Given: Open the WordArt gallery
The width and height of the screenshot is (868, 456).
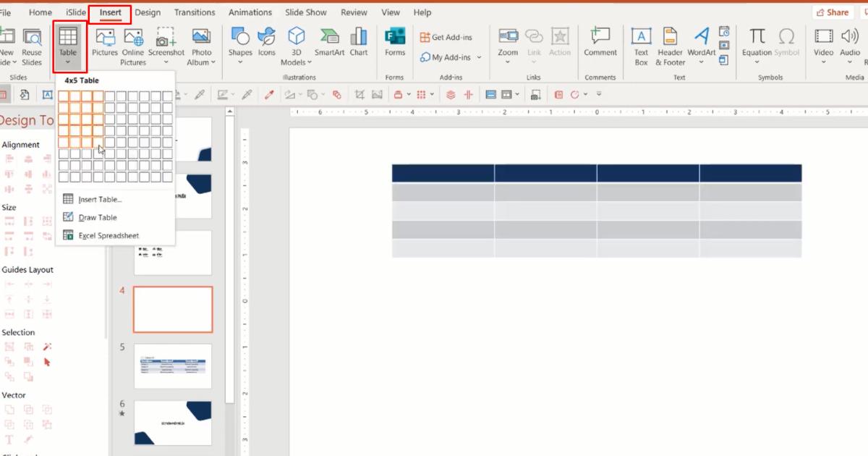Looking at the screenshot, I should [x=702, y=46].
